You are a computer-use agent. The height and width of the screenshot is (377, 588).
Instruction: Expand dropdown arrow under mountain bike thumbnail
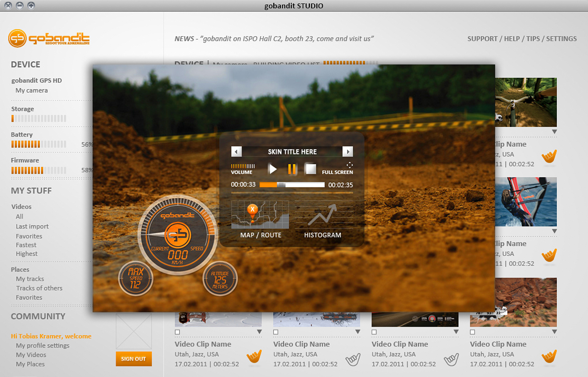click(x=554, y=132)
